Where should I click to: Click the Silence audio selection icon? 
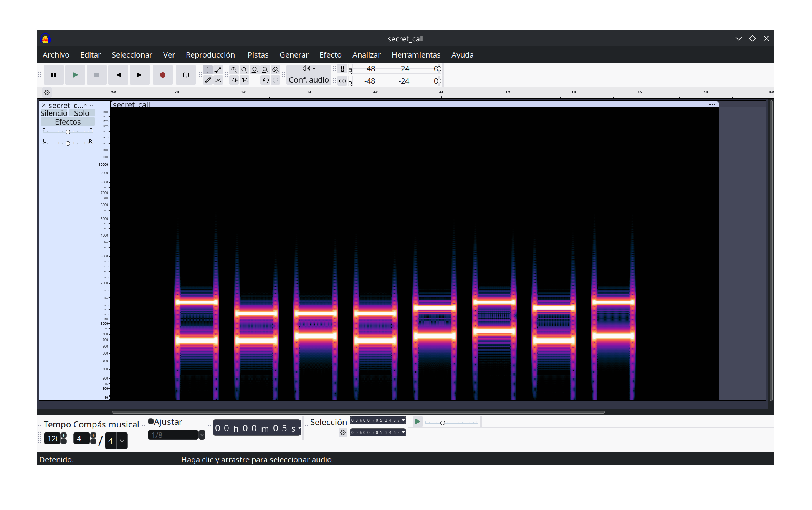pyautogui.click(x=245, y=81)
